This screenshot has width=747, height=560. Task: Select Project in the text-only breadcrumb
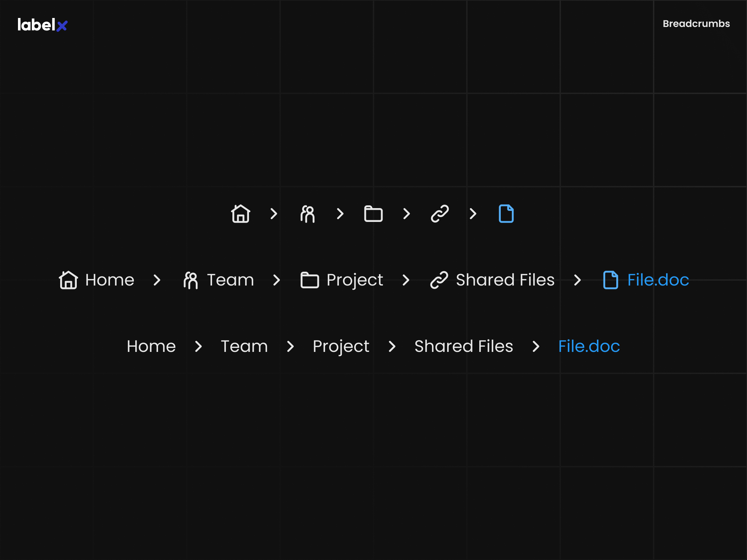[341, 346]
